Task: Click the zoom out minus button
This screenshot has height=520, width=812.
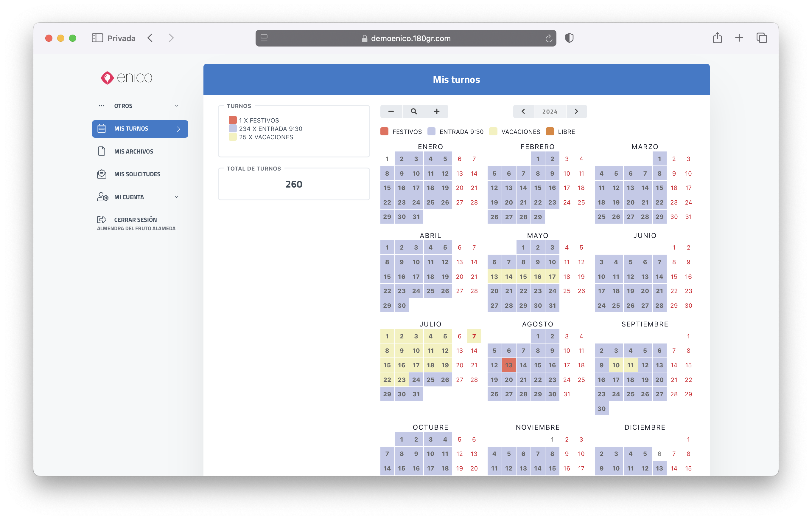Action: click(391, 112)
